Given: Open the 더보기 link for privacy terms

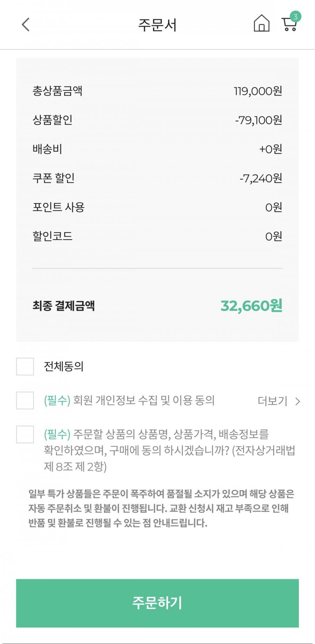Looking at the screenshot, I should point(272,401).
